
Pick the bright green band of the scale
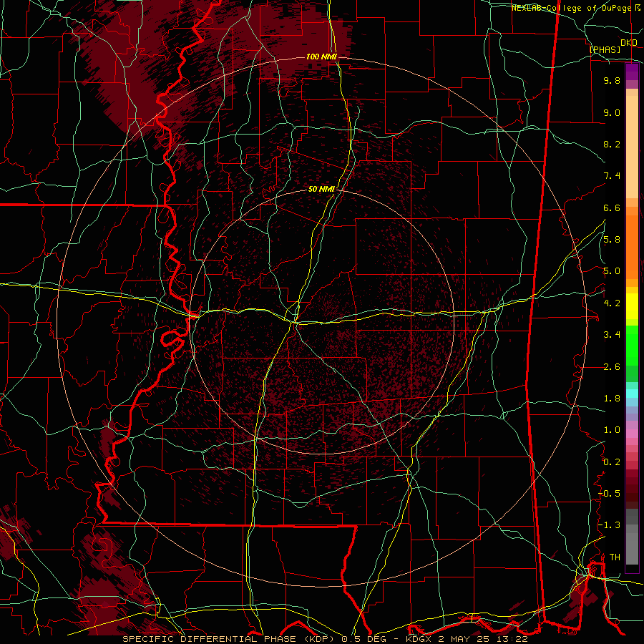pyautogui.click(x=632, y=346)
